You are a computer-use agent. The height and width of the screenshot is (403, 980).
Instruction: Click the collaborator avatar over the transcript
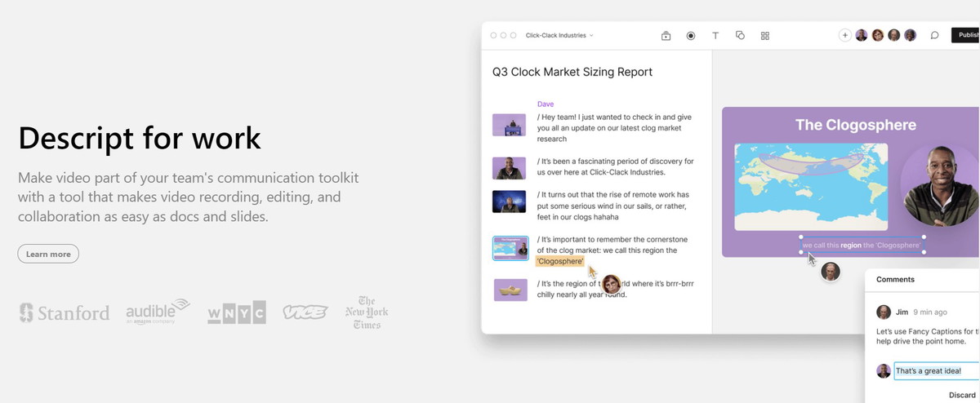[x=611, y=284]
